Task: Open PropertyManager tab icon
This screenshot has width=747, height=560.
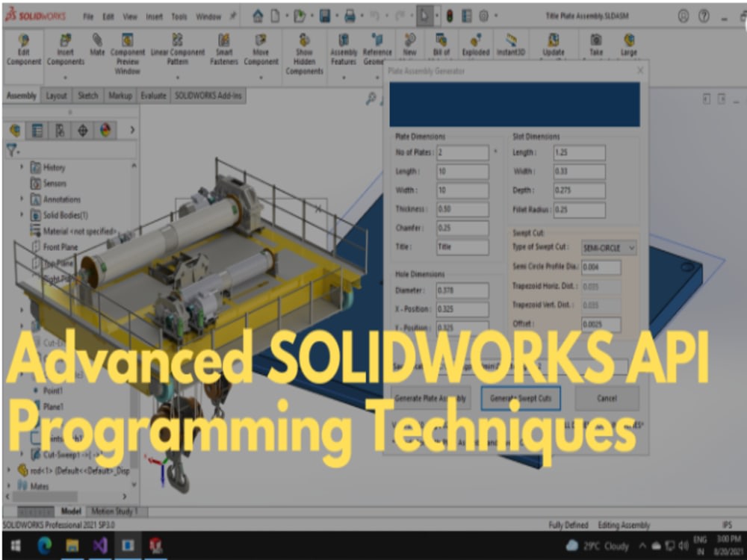Action: click(x=37, y=130)
